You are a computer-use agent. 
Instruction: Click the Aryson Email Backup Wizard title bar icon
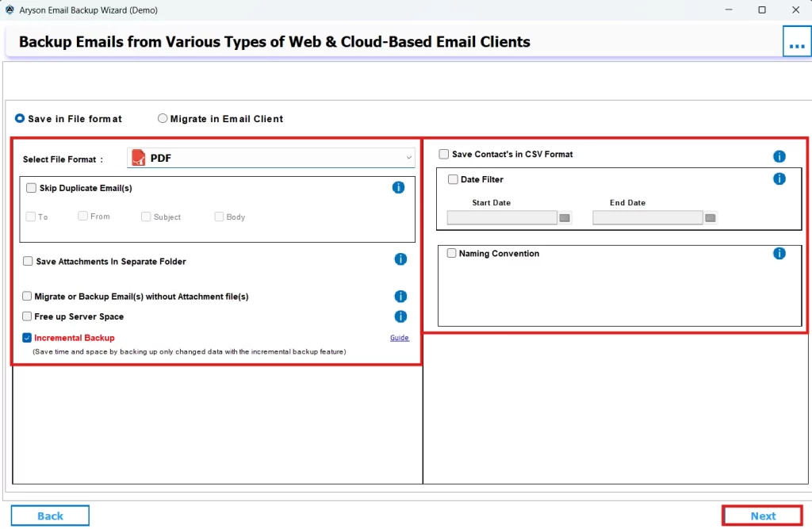coord(8,10)
